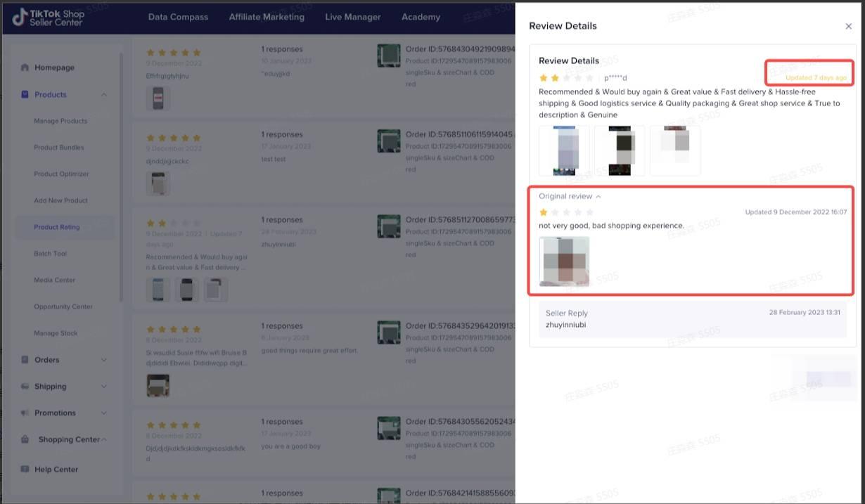
Task: Select Product Bundles in the sidebar
Action: point(59,148)
